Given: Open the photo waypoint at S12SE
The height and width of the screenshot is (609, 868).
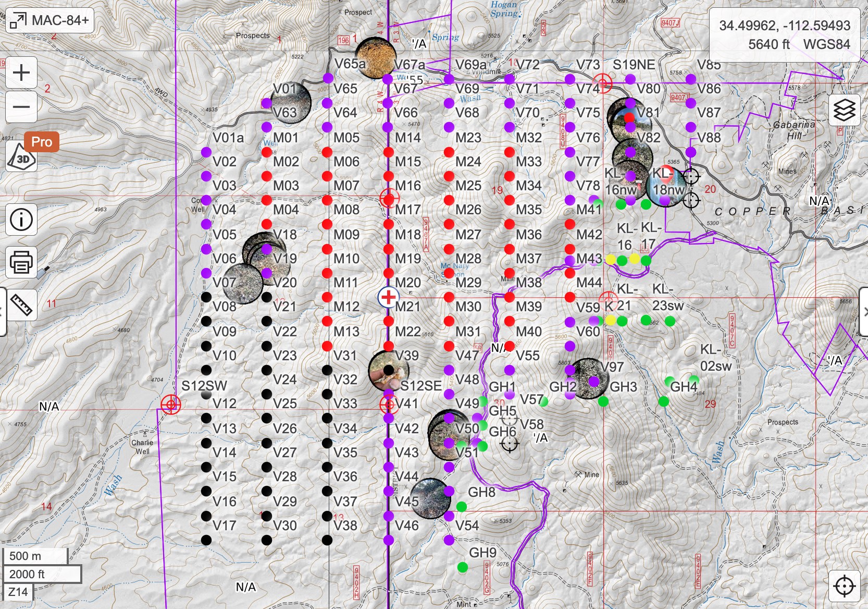Looking at the screenshot, I should (389, 371).
